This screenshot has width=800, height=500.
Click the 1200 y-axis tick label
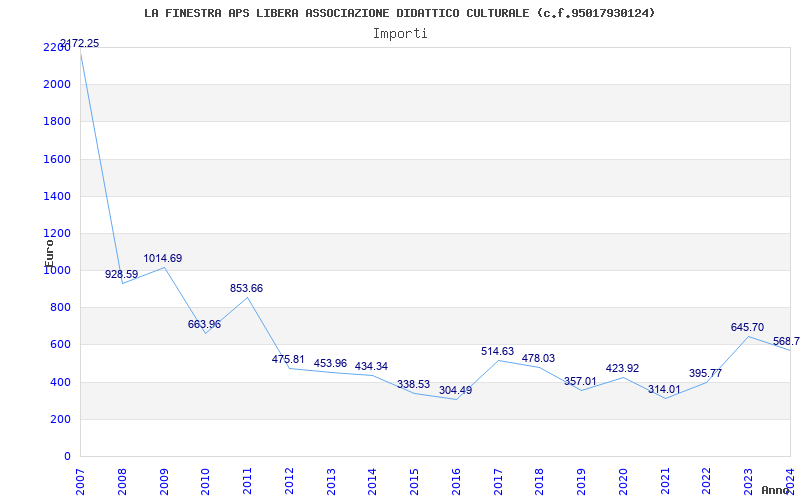(57, 233)
